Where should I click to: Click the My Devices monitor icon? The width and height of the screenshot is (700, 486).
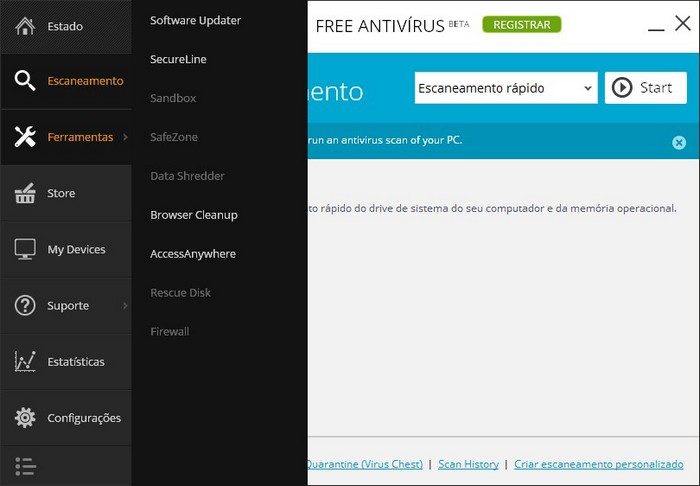(25, 249)
